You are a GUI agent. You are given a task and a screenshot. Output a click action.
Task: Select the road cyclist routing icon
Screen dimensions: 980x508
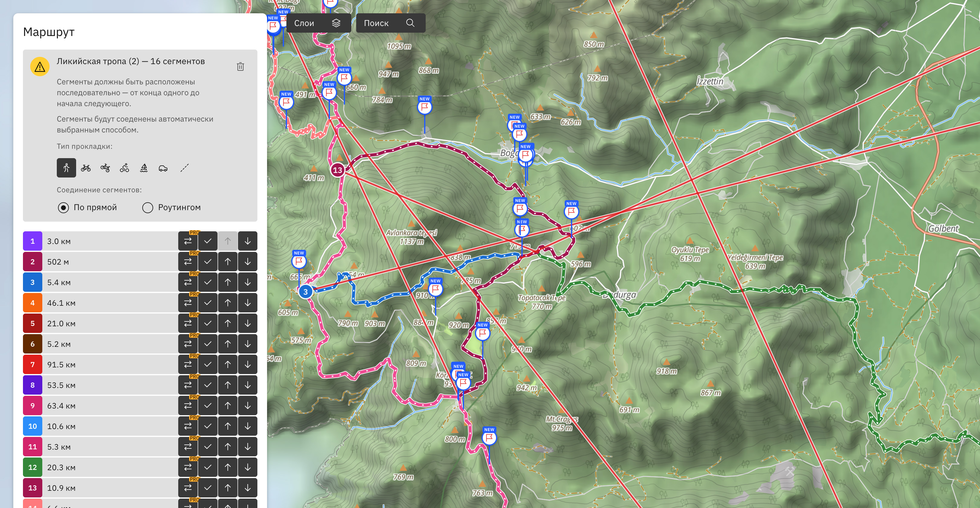[124, 168]
